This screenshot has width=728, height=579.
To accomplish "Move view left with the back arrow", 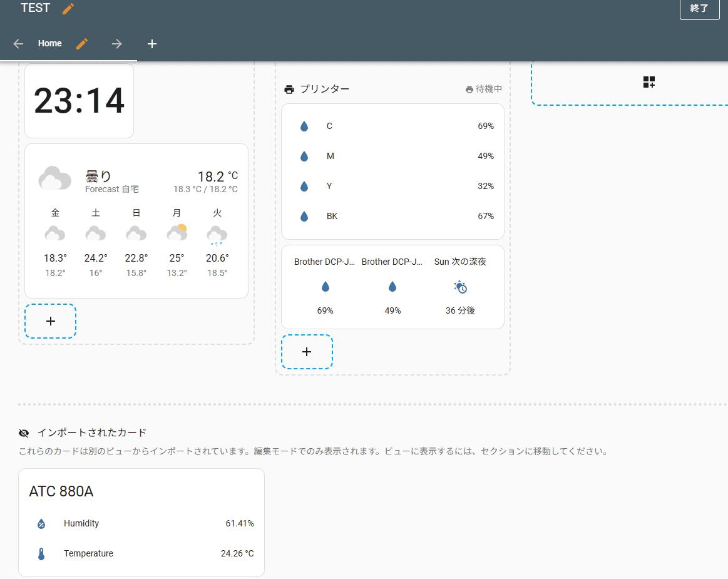I will (18, 44).
